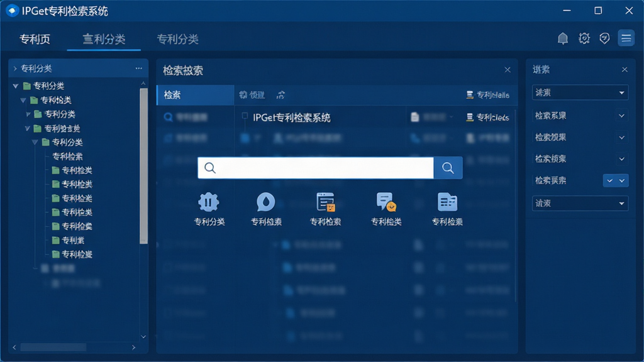Screen dimensions: 644x362
Task: Click the share arrow icon in the search panel toolbar
Action: click(x=281, y=96)
